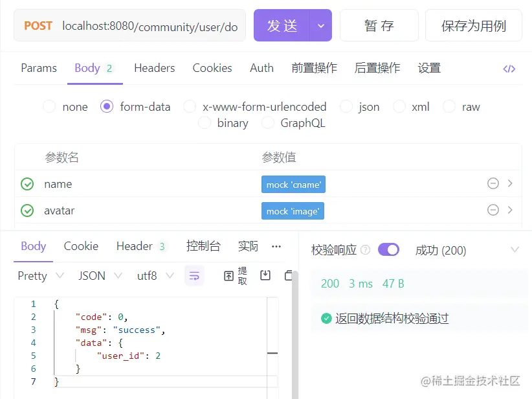Click the 200 status code text
The width and height of the screenshot is (532, 399).
(x=330, y=284)
